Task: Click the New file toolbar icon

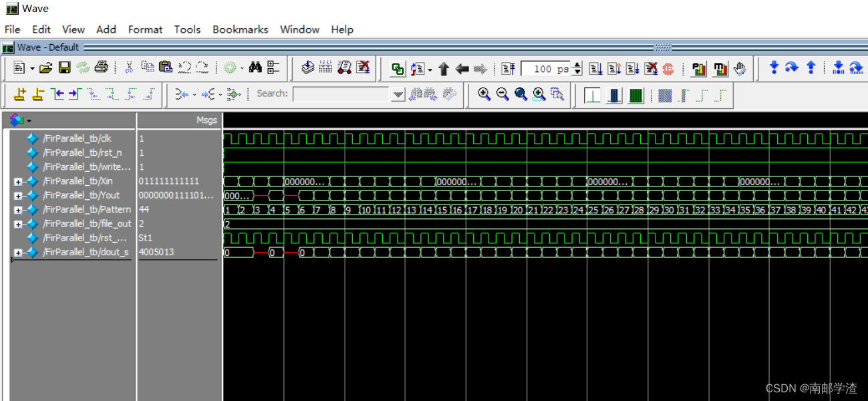Action: (x=19, y=68)
